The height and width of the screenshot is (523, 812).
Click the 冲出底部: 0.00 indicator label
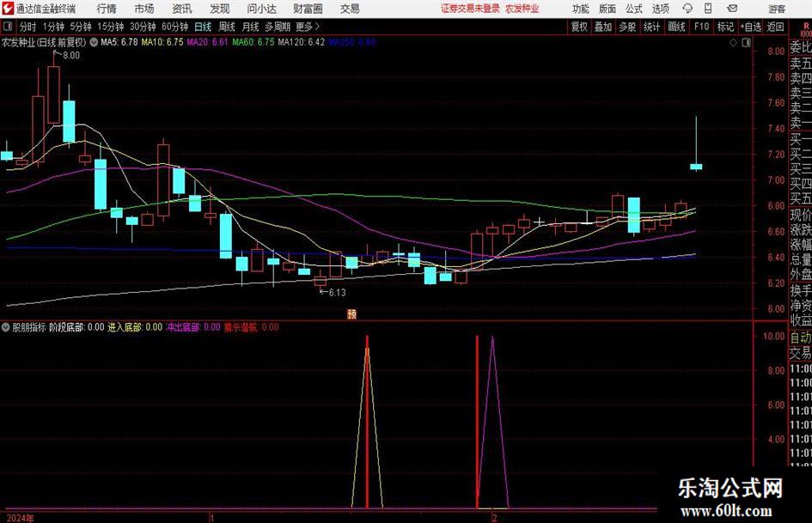[193, 327]
